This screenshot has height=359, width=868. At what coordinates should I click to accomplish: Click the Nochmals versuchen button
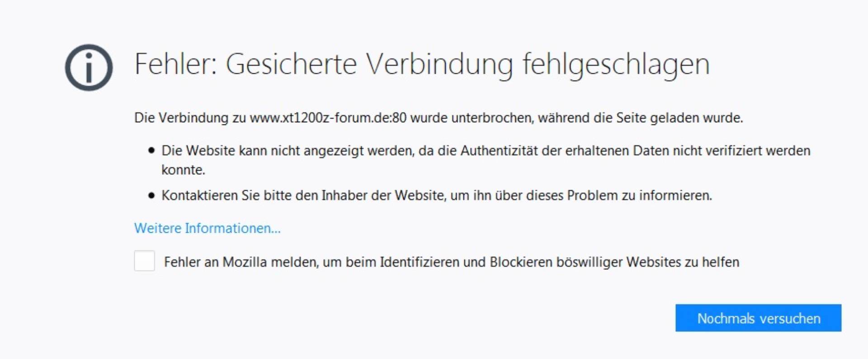click(x=758, y=318)
